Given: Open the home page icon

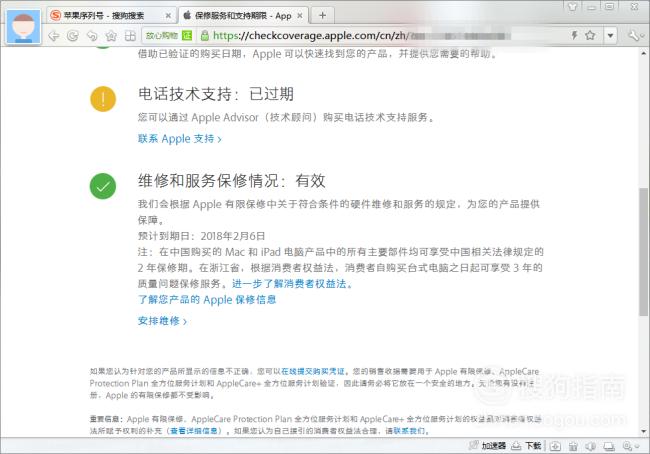Looking at the screenshot, I should 111,36.
